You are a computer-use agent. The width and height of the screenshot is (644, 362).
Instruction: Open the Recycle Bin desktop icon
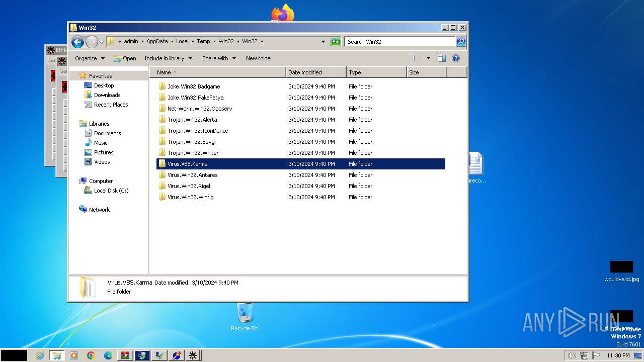pos(245,317)
